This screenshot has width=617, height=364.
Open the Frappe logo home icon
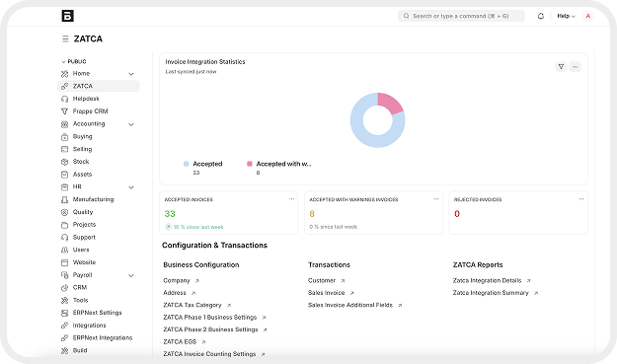click(68, 16)
